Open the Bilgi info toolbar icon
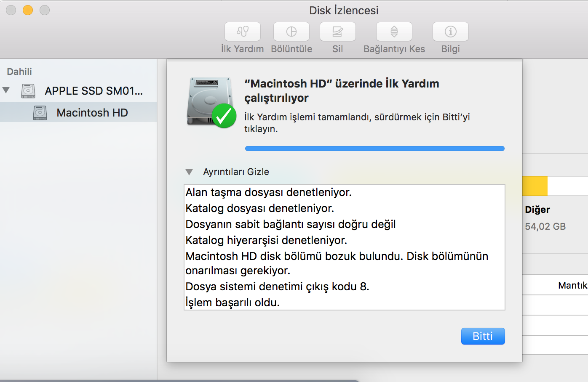 coord(451,32)
